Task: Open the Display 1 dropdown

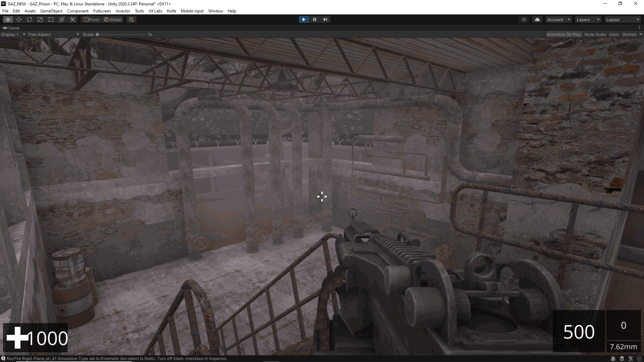Action: [13, 34]
